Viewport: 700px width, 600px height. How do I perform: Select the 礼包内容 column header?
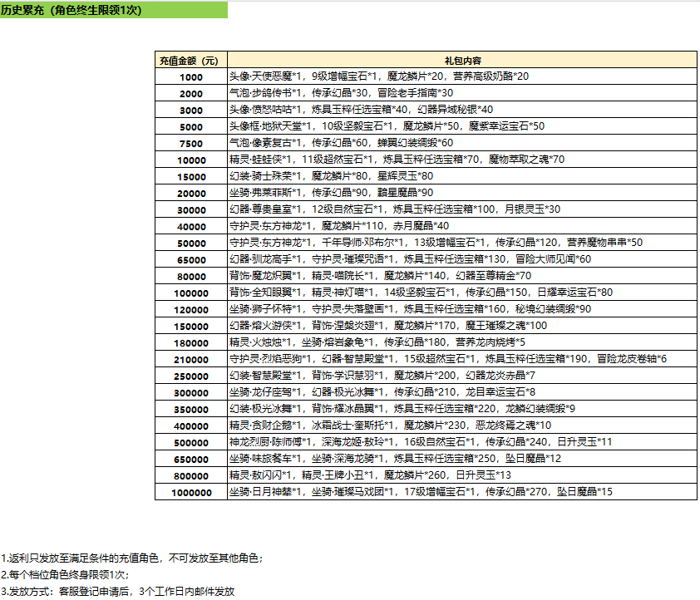pos(462,60)
